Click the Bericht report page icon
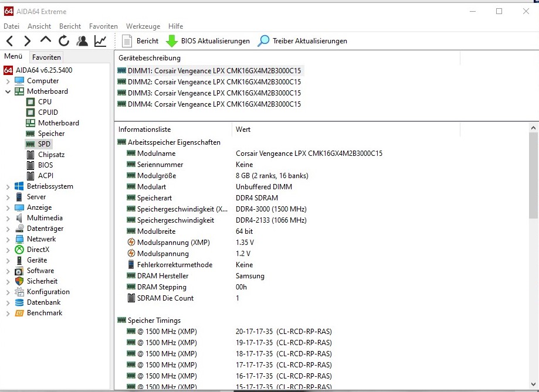 [x=127, y=41]
